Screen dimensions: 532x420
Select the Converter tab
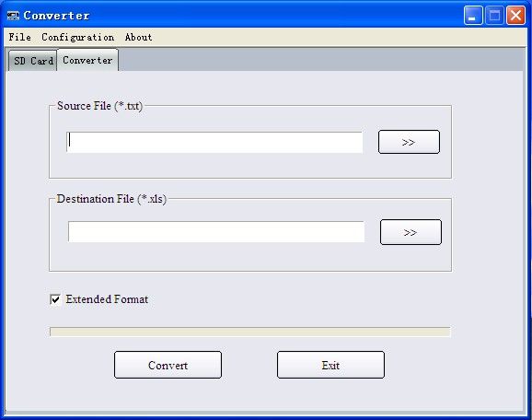click(x=87, y=60)
